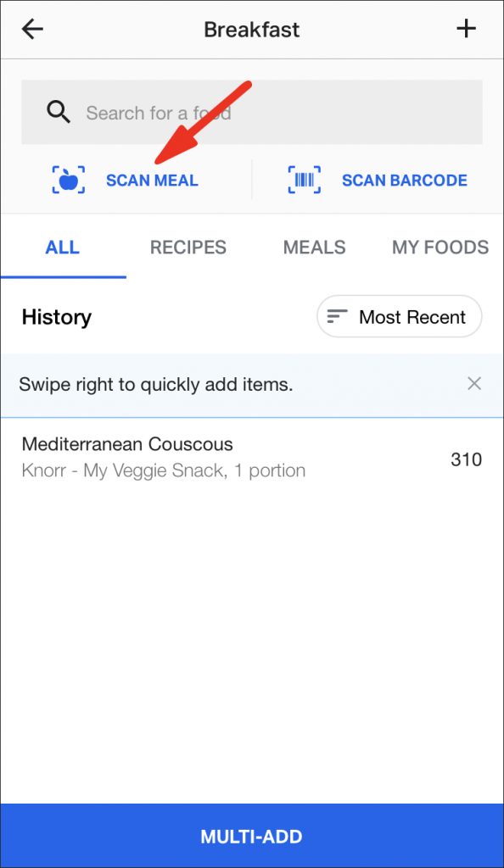
Task: Tap the apple scanner icon next to Scan Meal
Action: pyautogui.click(x=68, y=180)
